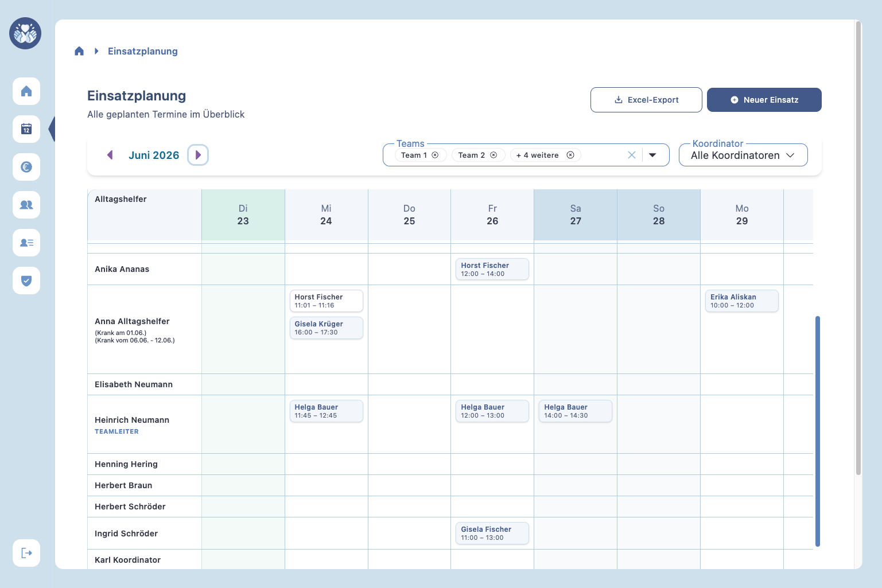Remove Team 1 chip
The image size is (882, 588).
435,155
